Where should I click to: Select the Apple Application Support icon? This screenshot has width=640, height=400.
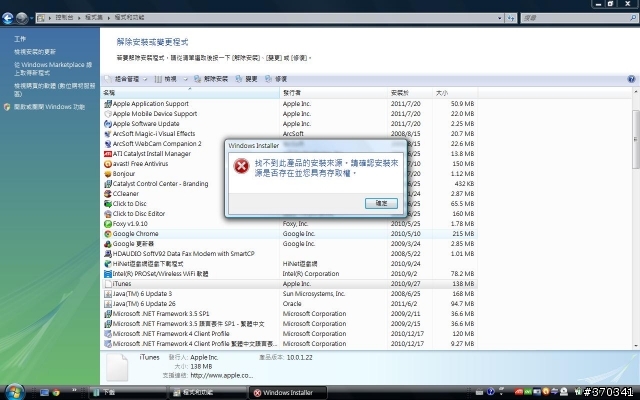coord(108,104)
